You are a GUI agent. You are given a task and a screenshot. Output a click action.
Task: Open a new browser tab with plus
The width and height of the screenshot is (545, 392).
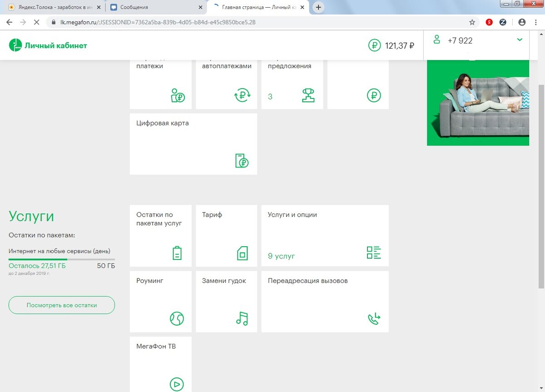click(319, 7)
